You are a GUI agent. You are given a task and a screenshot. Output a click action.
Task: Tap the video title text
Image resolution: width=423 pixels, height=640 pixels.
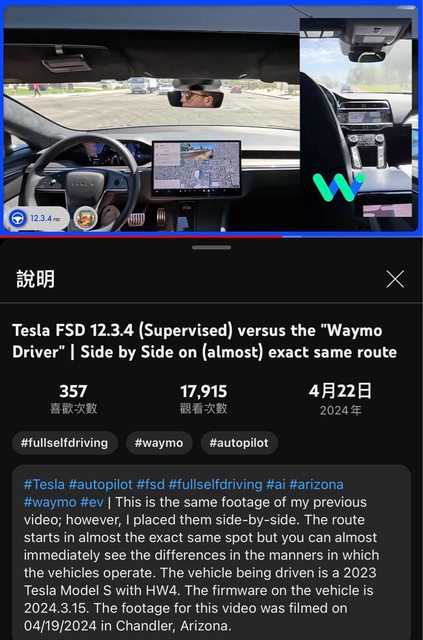[204, 341]
